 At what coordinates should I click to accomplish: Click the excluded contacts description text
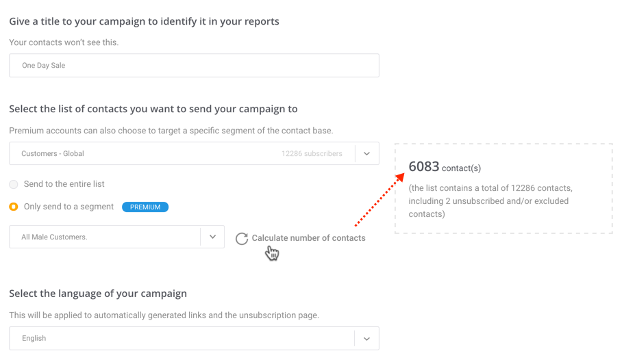point(490,200)
